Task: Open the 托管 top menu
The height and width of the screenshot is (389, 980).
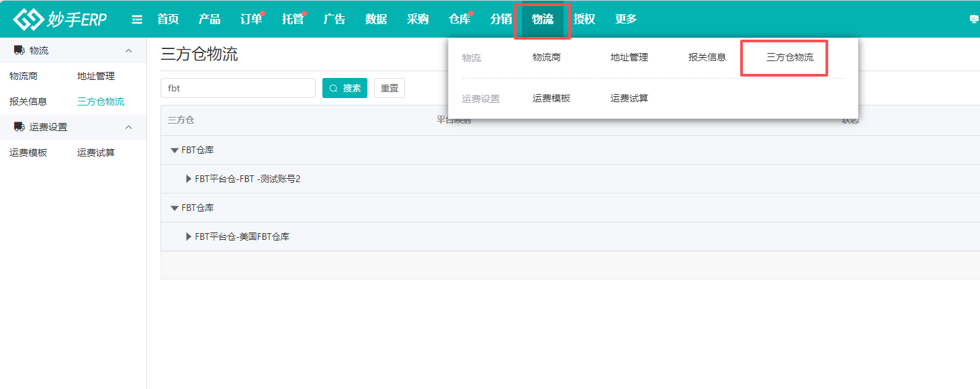Action: (293, 19)
